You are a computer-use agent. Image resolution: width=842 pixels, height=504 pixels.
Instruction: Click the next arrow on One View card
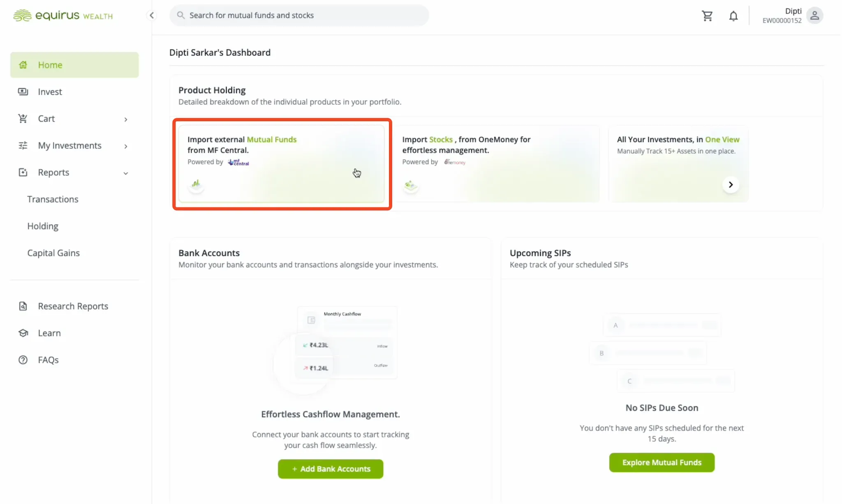(x=731, y=184)
